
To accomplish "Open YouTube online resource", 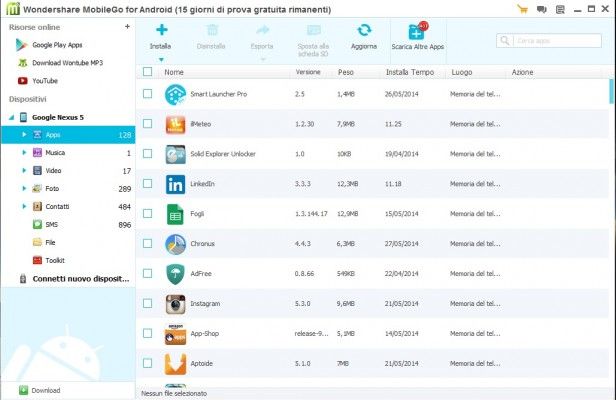I will (x=38, y=81).
